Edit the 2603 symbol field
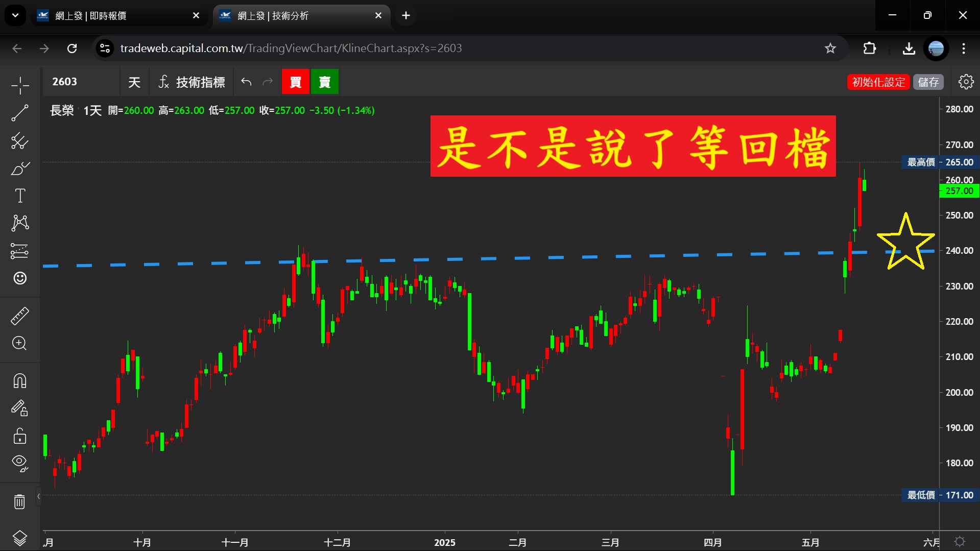This screenshot has width=980, height=551. (82, 82)
